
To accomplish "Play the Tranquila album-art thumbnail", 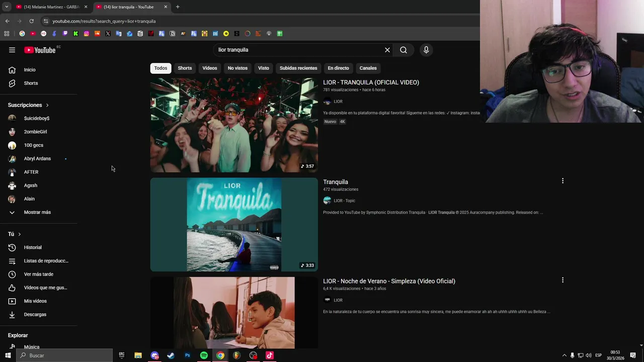I will [x=234, y=225].
